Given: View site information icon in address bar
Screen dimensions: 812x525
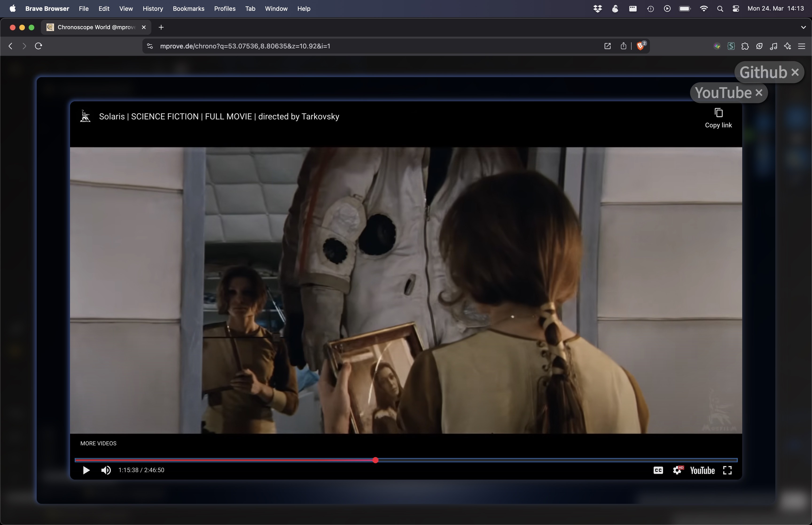Looking at the screenshot, I should 150,46.
